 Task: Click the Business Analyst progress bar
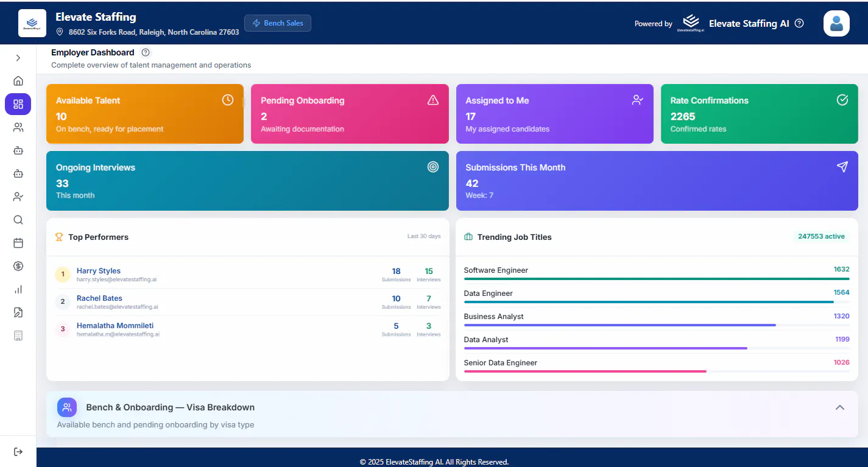(657, 325)
